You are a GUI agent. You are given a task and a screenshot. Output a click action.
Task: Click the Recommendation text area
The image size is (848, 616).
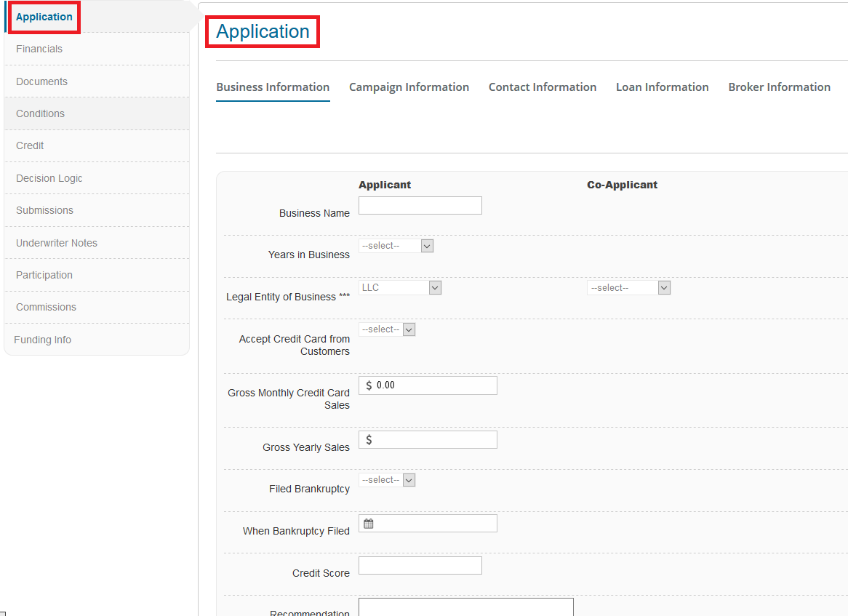click(x=466, y=607)
